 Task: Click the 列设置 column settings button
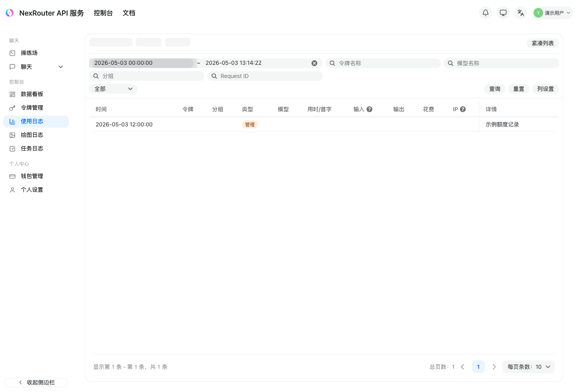pyautogui.click(x=546, y=89)
